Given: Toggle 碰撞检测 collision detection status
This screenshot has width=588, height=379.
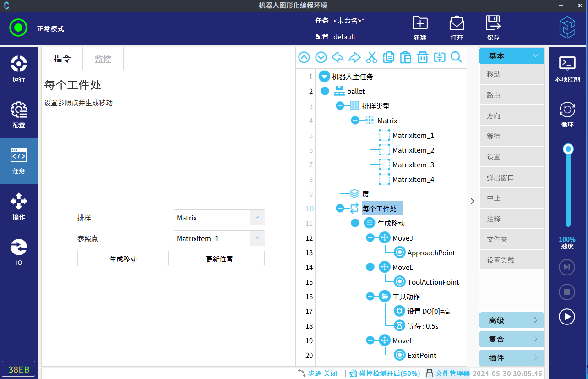Looking at the screenshot, I should (x=385, y=374).
